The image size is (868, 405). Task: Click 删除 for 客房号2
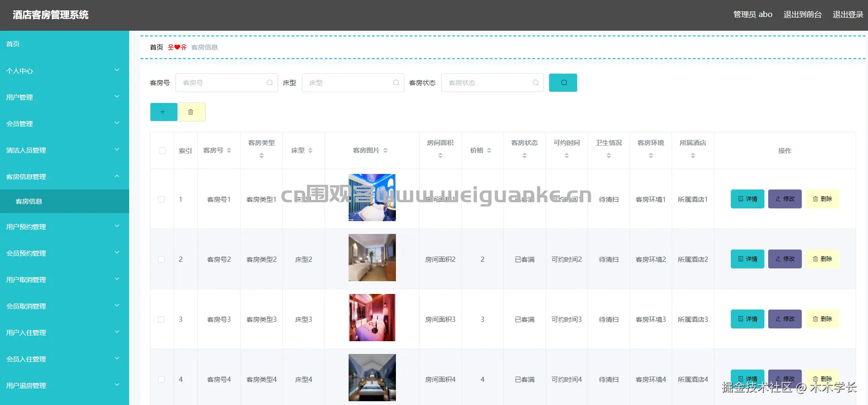click(822, 259)
